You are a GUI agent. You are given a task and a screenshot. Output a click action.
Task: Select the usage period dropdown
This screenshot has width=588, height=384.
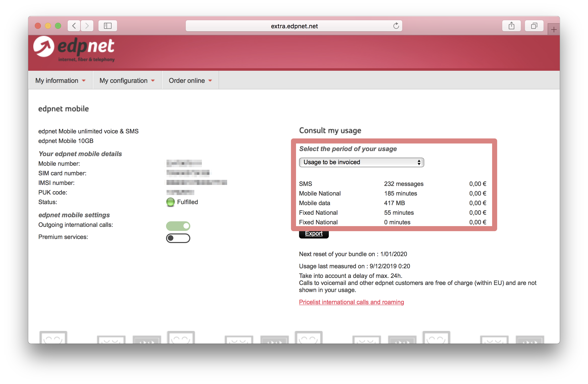coord(361,162)
